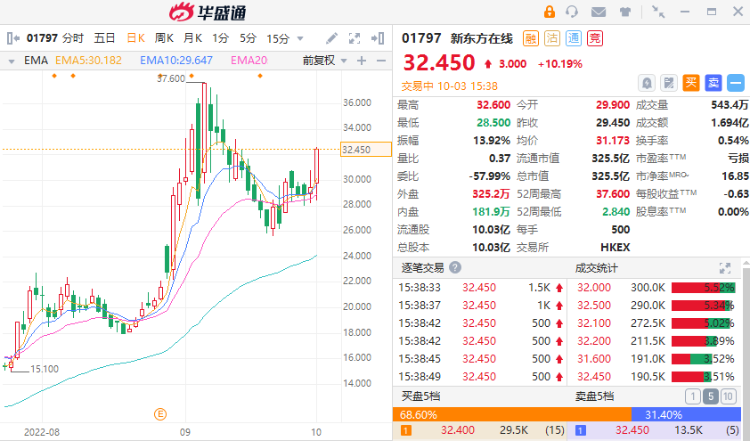The width and height of the screenshot is (750, 441).
Task: Open help icon next to 逐笔交易
Action: tap(455, 267)
